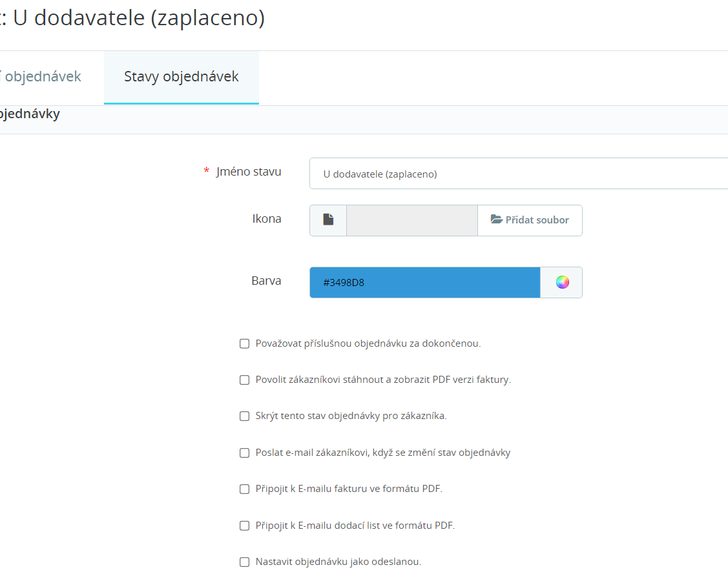This screenshot has height=574, width=728.
Task: Check 'Připojit k E-mailu fakturu' PDF option
Action: click(x=245, y=489)
